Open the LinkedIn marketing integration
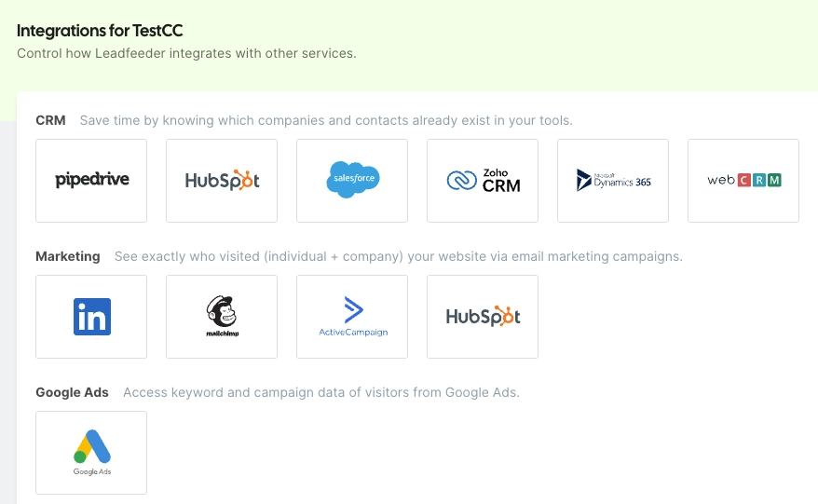 click(91, 317)
